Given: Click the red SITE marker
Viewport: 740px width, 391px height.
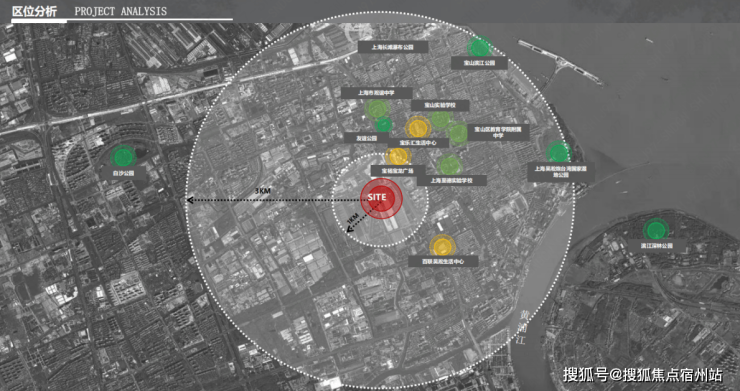Looking at the screenshot, I should (x=381, y=198).
